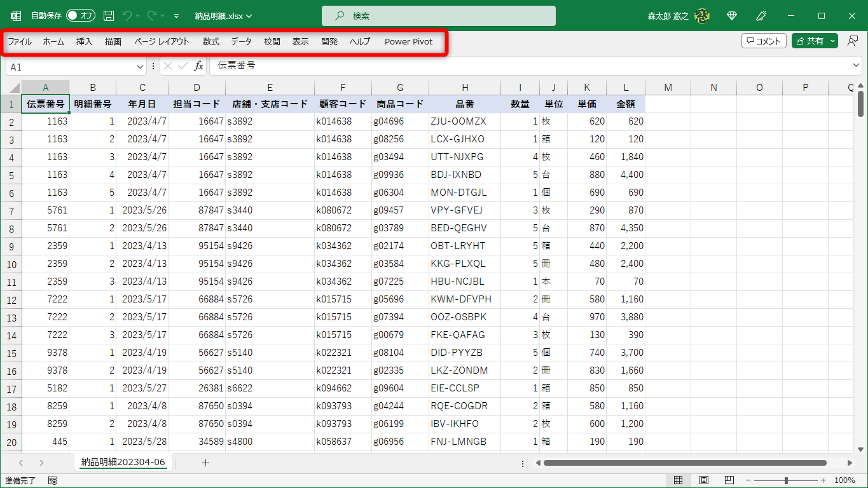The height and width of the screenshot is (488, 868).
Task: Switch to the Power Pivot tab
Action: click(408, 41)
